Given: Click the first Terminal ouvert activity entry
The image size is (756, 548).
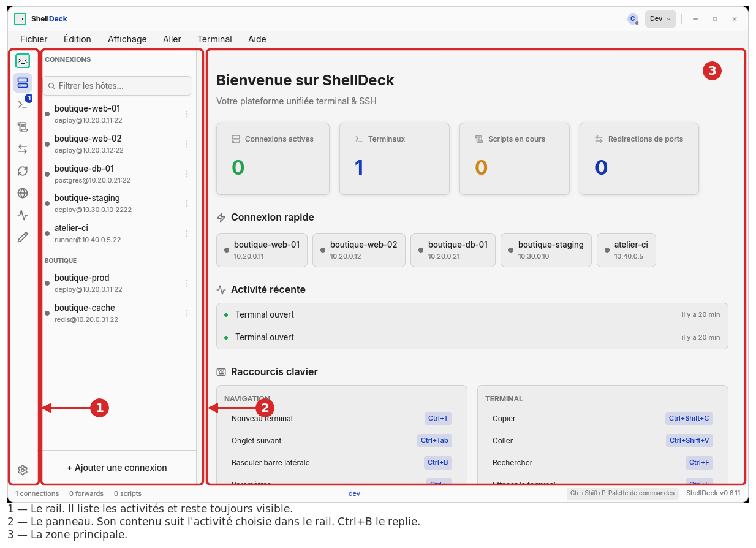Looking at the screenshot, I should (x=472, y=314).
